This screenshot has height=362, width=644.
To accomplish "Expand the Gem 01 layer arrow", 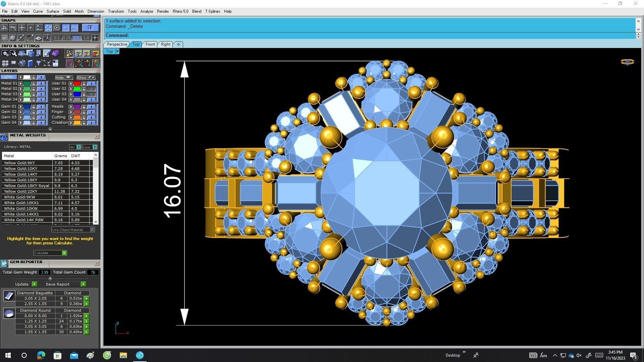I will tap(21, 107).
